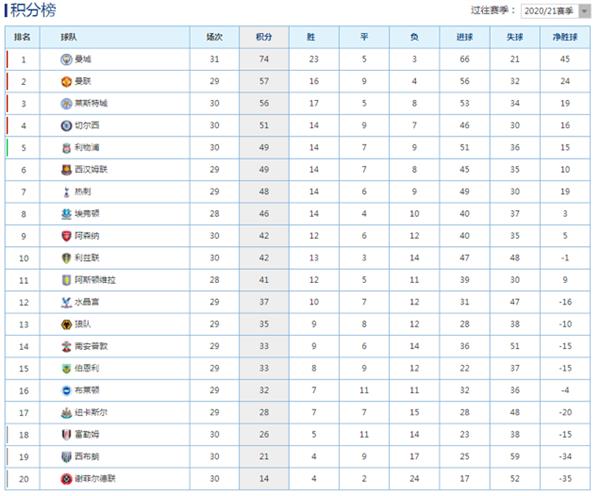Click the Manchester United club crest
The image size is (600, 496).
(x=66, y=82)
